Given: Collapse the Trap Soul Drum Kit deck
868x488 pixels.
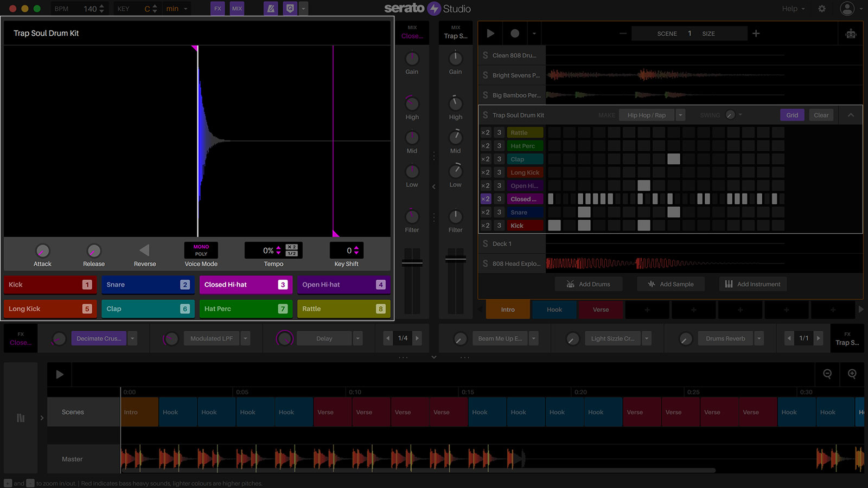Looking at the screenshot, I should point(851,115).
